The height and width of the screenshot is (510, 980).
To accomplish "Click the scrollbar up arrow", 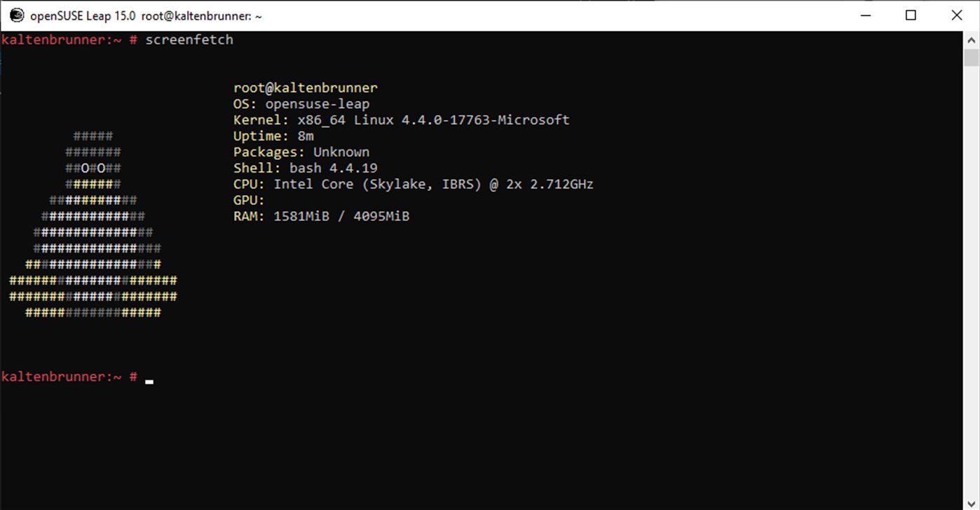I will pos(971,39).
